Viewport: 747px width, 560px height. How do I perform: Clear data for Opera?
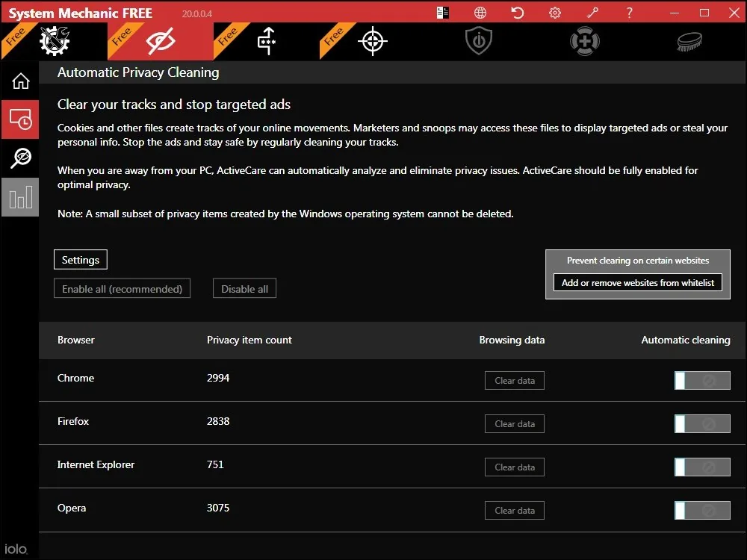click(x=515, y=511)
